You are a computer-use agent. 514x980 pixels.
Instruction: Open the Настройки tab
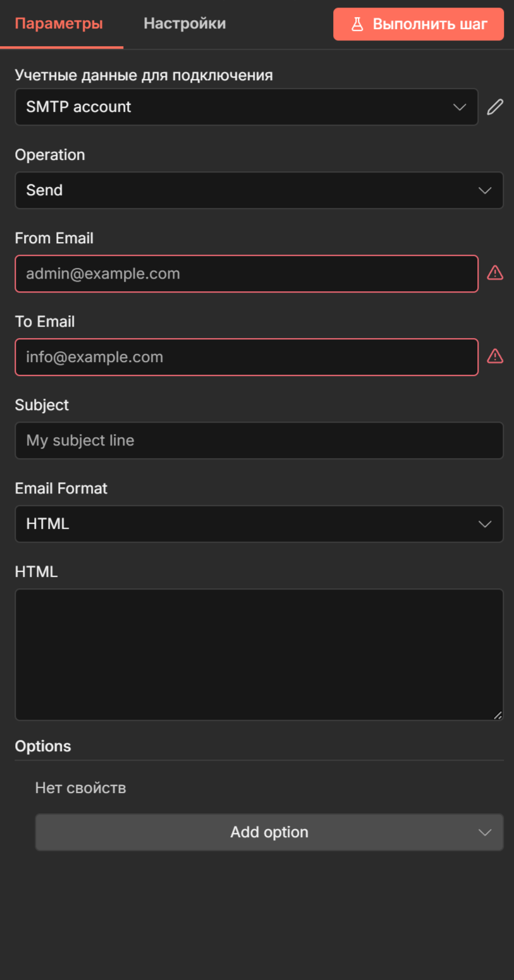coord(185,24)
